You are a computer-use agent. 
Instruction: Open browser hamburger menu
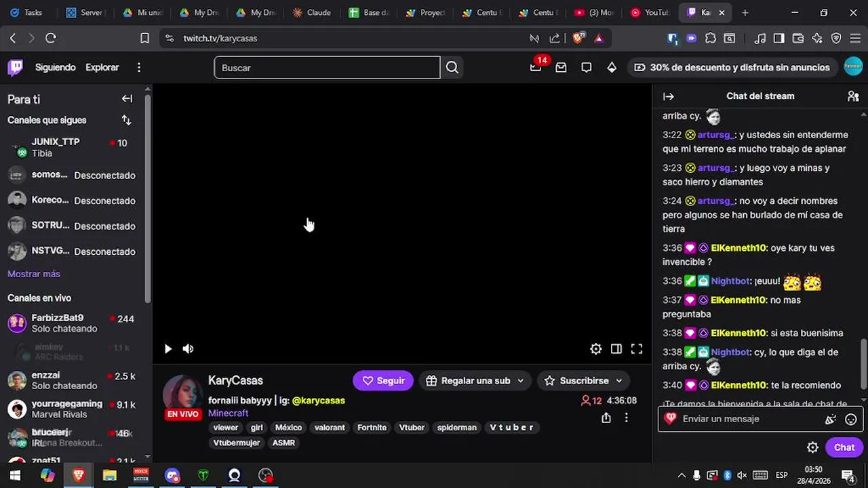coord(855,39)
